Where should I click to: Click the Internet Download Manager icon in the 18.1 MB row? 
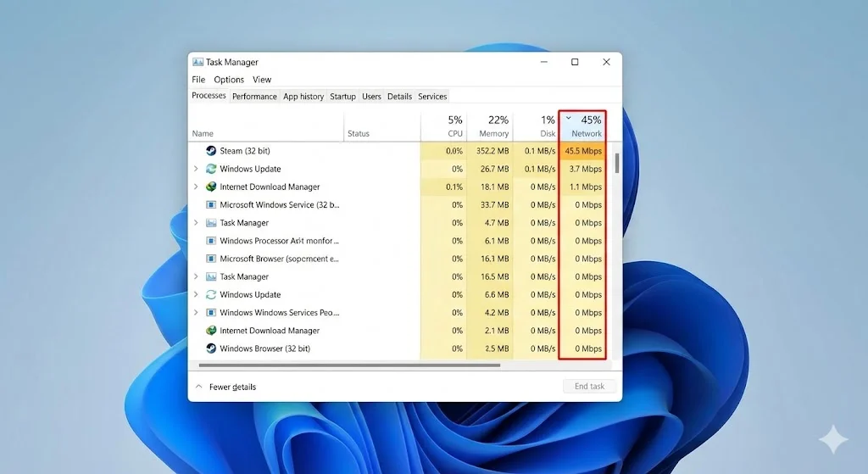(211, 187)
